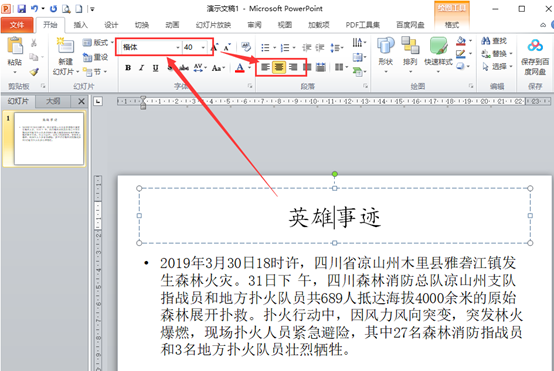Toggle Bold formatting

click(x=128, y=68)
